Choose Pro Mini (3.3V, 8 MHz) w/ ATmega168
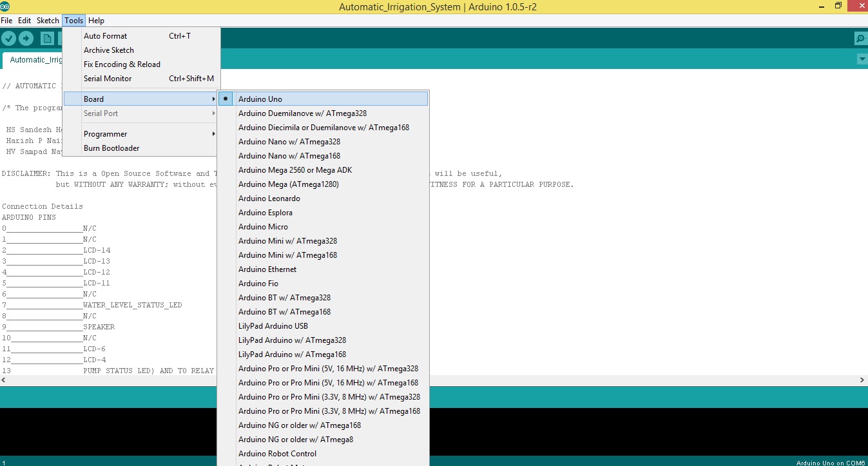 [323, 411]
